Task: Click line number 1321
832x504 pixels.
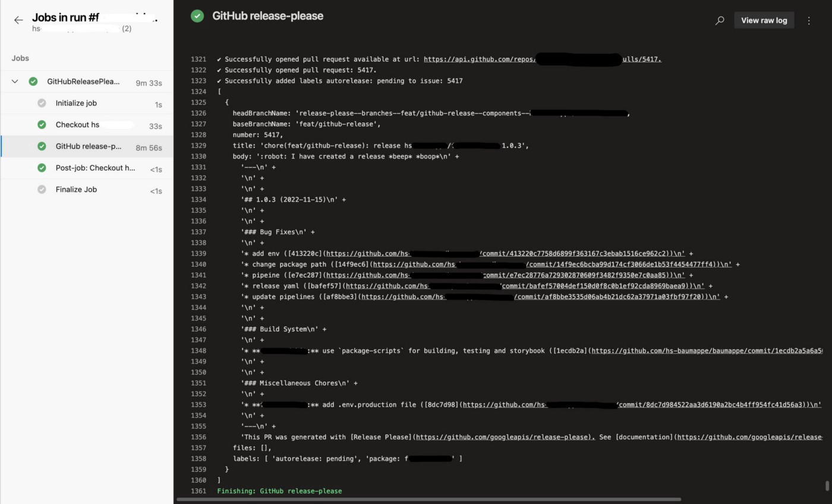Action: click(x=198, y=59)
